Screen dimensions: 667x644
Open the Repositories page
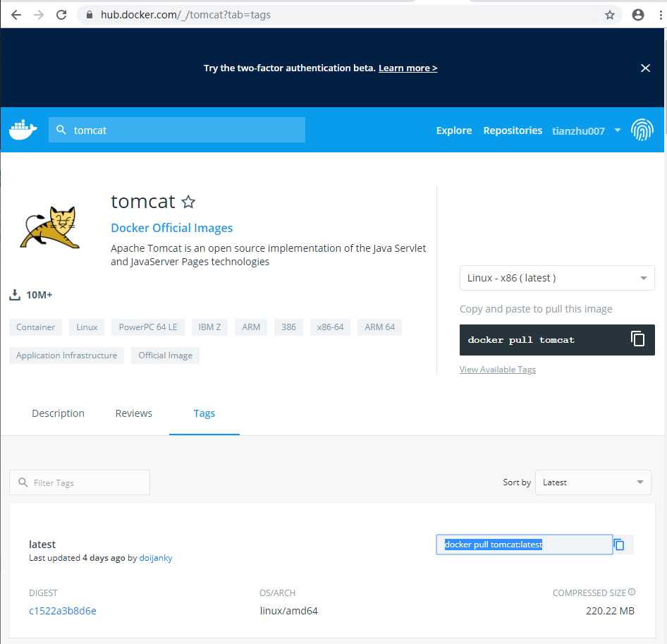(x=512, y=130)
